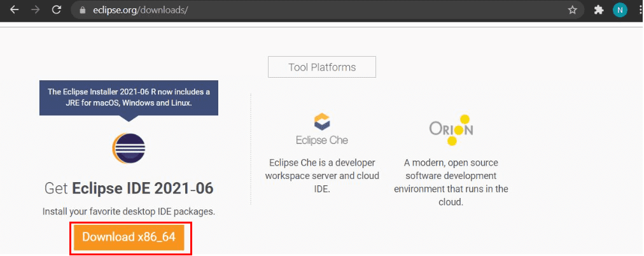The height and width of the screenshot is (256, 644).
Task: Select the Eclipse Che logo icon
Action: point(322,121)
